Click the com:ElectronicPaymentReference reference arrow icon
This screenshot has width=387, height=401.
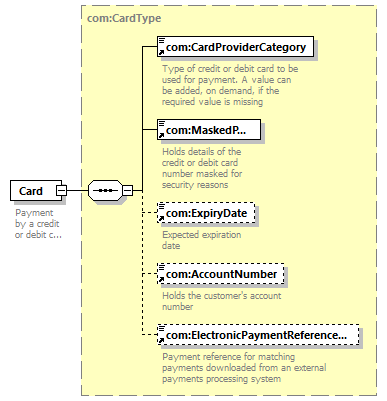(x=161, y=340)
